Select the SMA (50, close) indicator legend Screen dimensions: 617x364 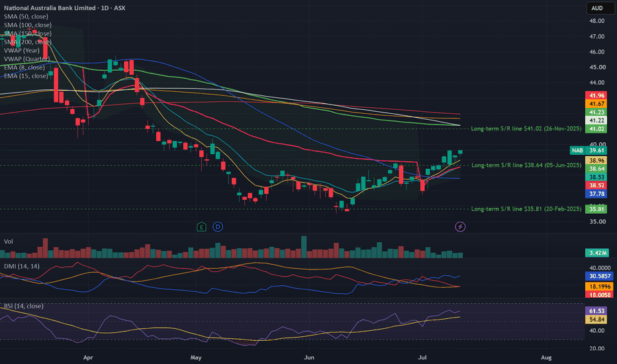pyautogui.click(x=26, y=17)
